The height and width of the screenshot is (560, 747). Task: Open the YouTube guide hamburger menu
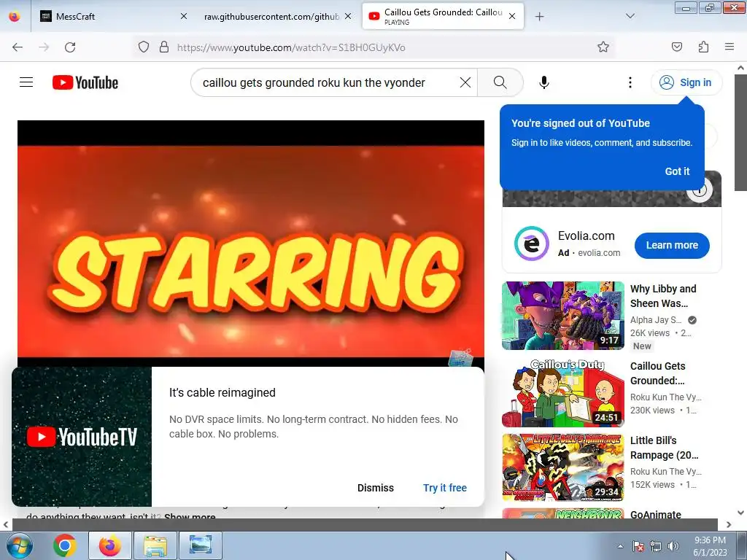[26, 82]
